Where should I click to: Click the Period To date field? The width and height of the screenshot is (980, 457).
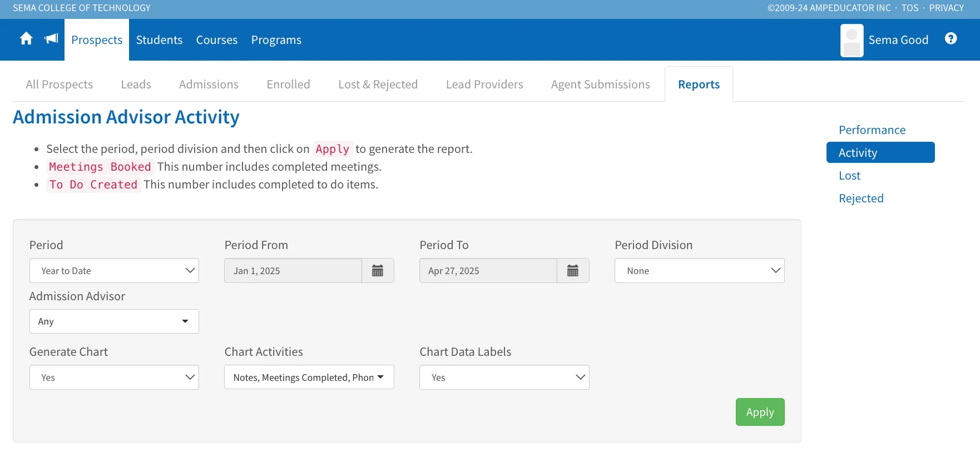coord(488,271)
